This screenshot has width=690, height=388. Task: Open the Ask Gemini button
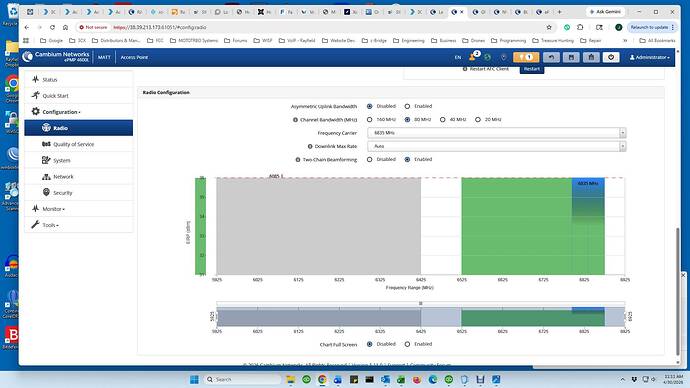606,12
